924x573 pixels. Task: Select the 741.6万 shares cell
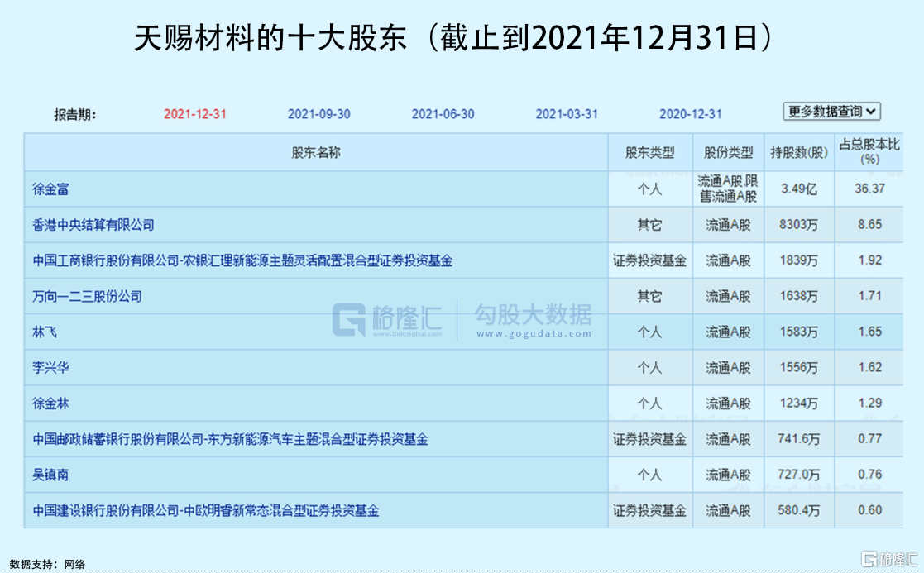(799, 439)
